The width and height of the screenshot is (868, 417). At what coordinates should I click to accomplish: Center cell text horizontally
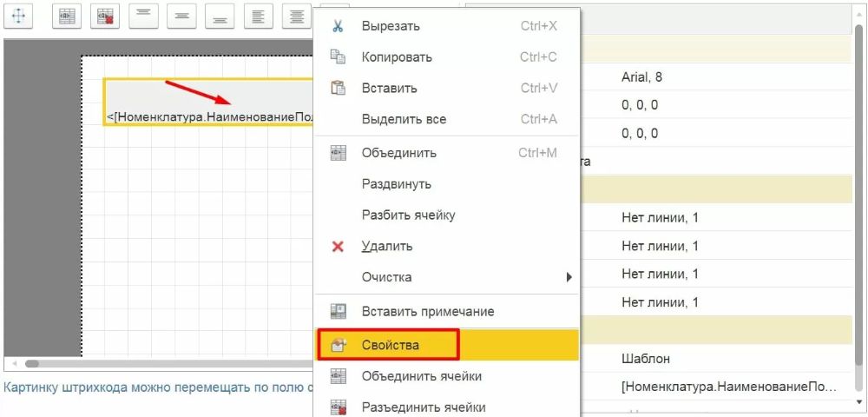point(296,16)
